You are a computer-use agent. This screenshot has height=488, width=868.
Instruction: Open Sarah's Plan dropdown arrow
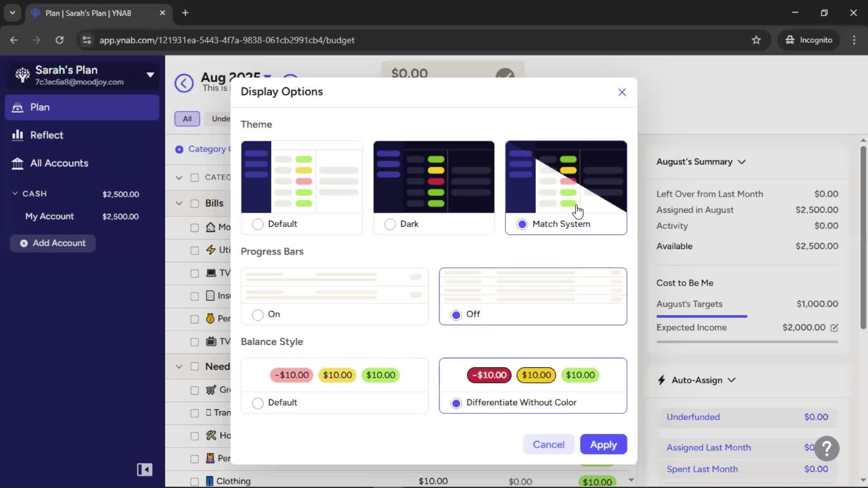click(150, 75)
